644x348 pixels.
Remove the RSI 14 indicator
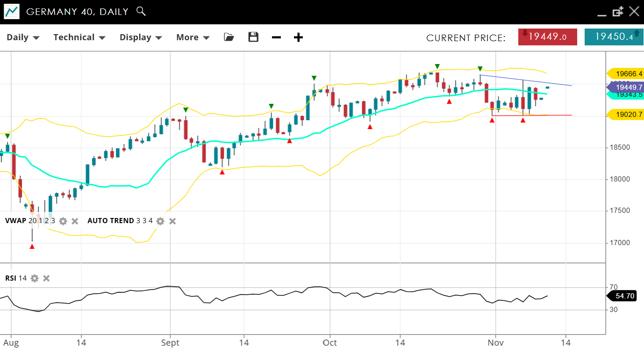click(x=46, y=278)
